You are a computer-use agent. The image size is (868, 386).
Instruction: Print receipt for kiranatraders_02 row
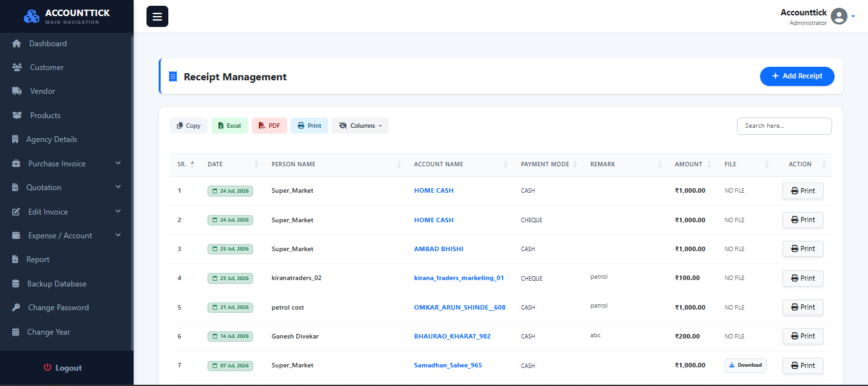(802, 278)
